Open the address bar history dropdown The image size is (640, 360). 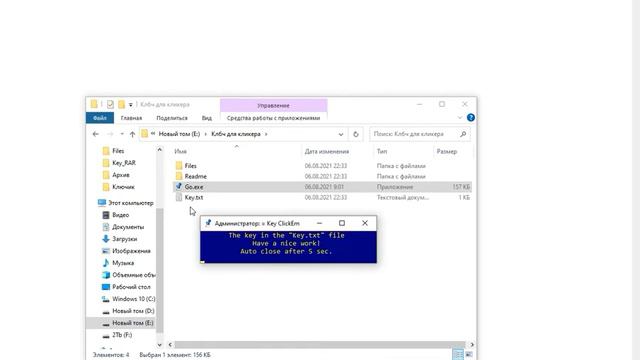pos(341,134)
